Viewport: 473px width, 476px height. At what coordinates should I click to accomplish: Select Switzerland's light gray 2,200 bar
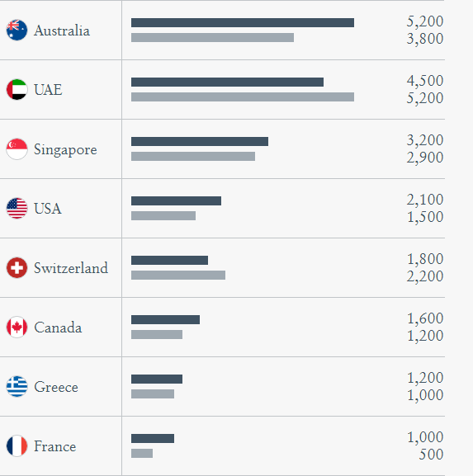pyautogui.click(x=178, y=276)
